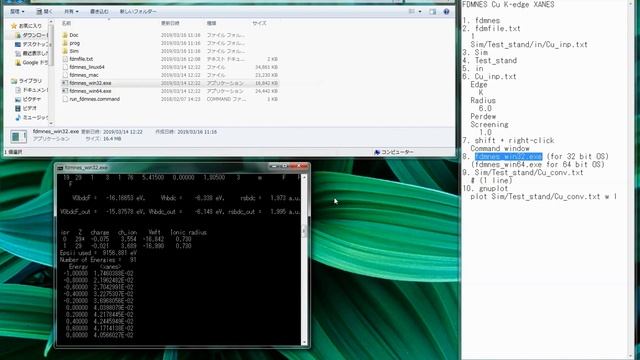The width and height of the screenshot is (640, 360).
Task: Select fdmnes_win64.exe application icon
Action: pyautogui.click(x=65, y=91)
